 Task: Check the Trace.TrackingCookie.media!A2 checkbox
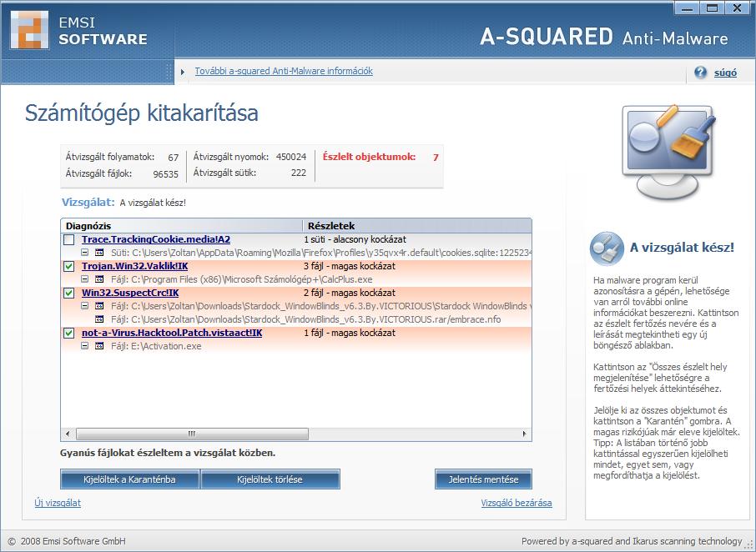pyautogui.click(x=69, y=240)
